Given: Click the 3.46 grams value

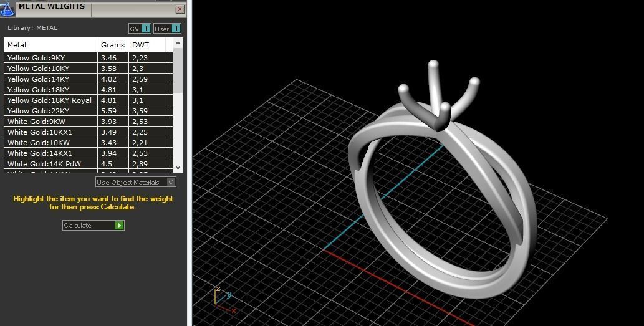Looking at the screenshot, I should point(109,58).
